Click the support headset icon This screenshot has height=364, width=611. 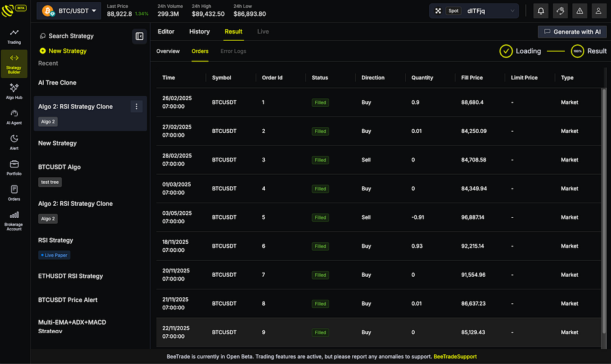(561, 11)
